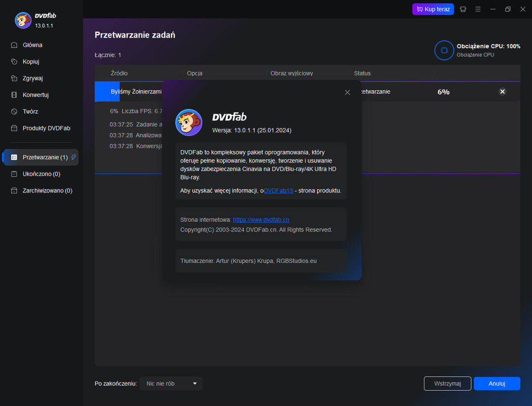Viewport: 532px width, 406px height.
Task: Click the Tłumaczenie: Artur (Krupers) Krupa credit
Action: pyautogui.click(x=249, y=261)
